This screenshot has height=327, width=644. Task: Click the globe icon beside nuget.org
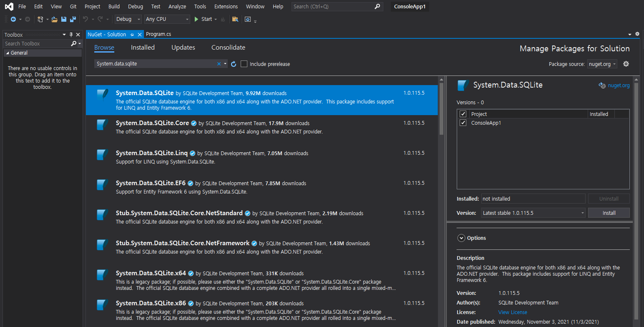click(602, 85)
